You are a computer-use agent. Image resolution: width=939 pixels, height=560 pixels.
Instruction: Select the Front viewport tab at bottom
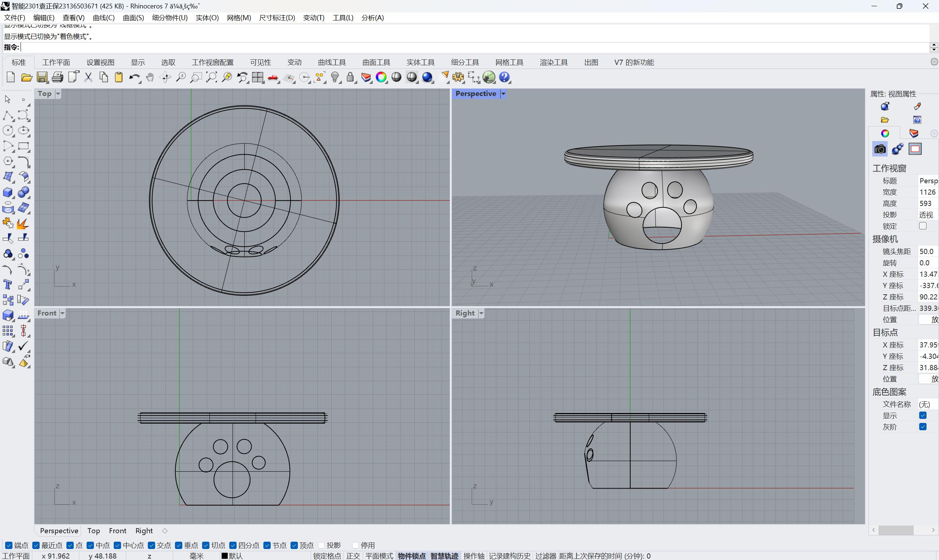[117, 531]
